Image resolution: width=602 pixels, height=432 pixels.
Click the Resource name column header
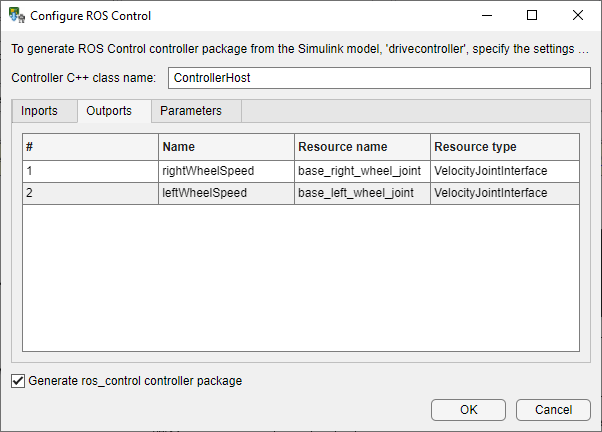coord(362,147)
